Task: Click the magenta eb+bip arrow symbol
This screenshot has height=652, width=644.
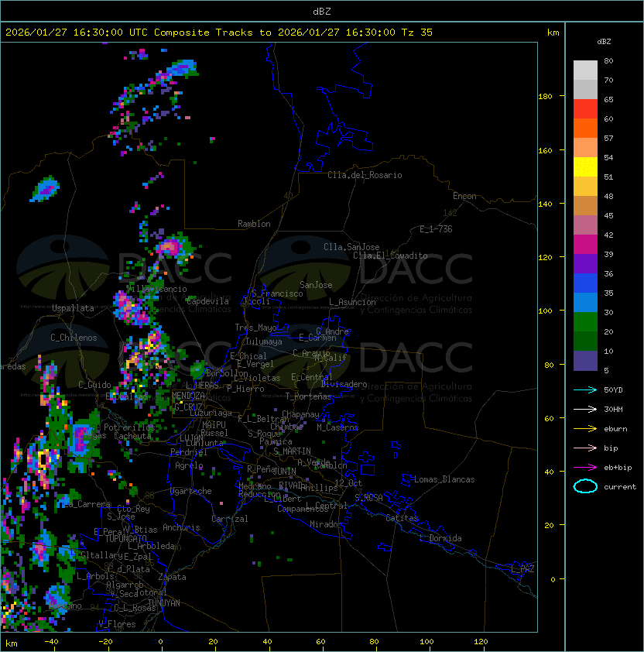Action: click(585, 468)
